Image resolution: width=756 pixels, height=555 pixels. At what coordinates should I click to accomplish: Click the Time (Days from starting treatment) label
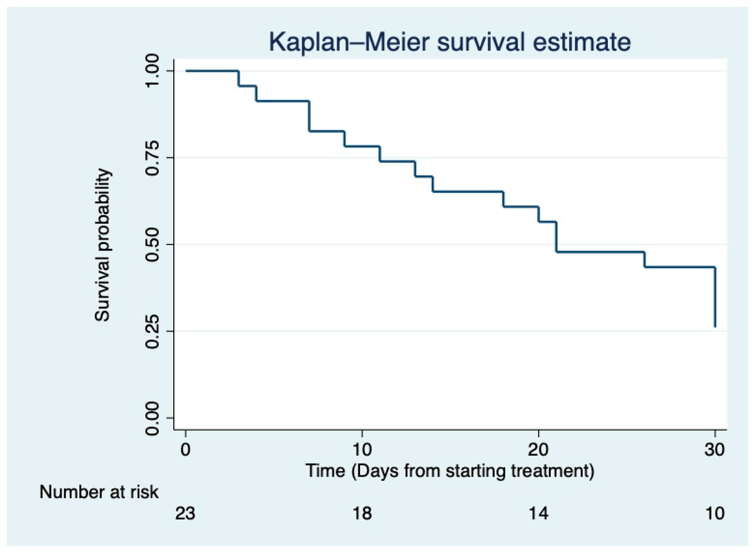[x=450, y=470]
